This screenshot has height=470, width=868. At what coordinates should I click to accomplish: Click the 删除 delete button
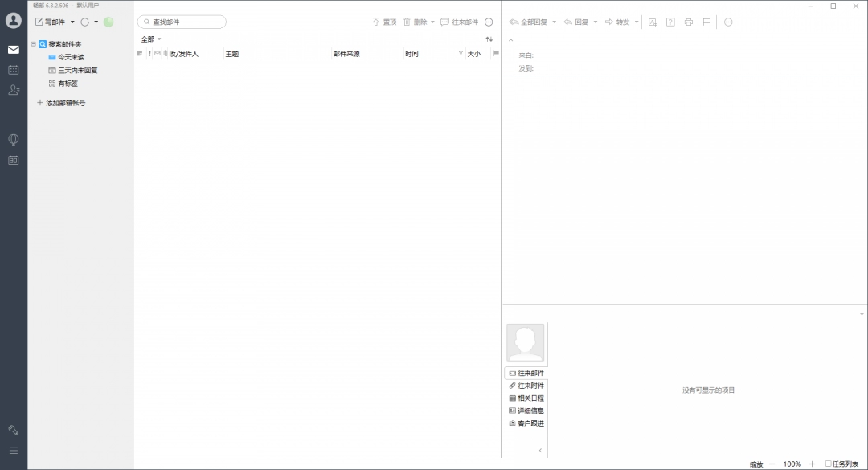click(416, 22)
